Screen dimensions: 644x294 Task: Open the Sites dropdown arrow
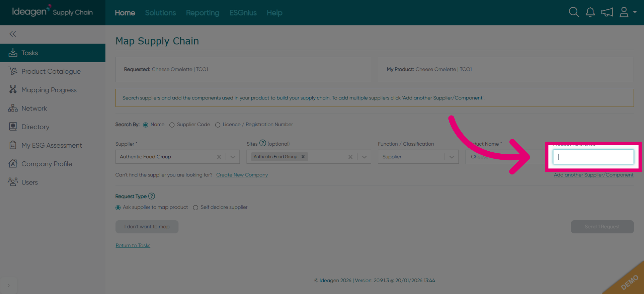[364, 157]
